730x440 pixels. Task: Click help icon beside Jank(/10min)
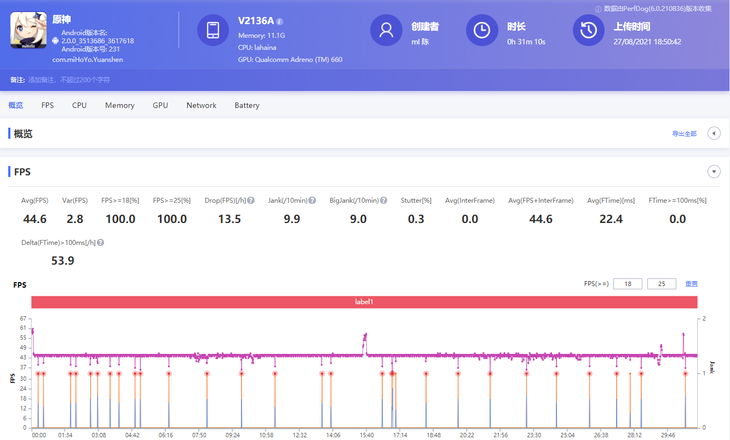pyautogui.click(x=312, y=201)
